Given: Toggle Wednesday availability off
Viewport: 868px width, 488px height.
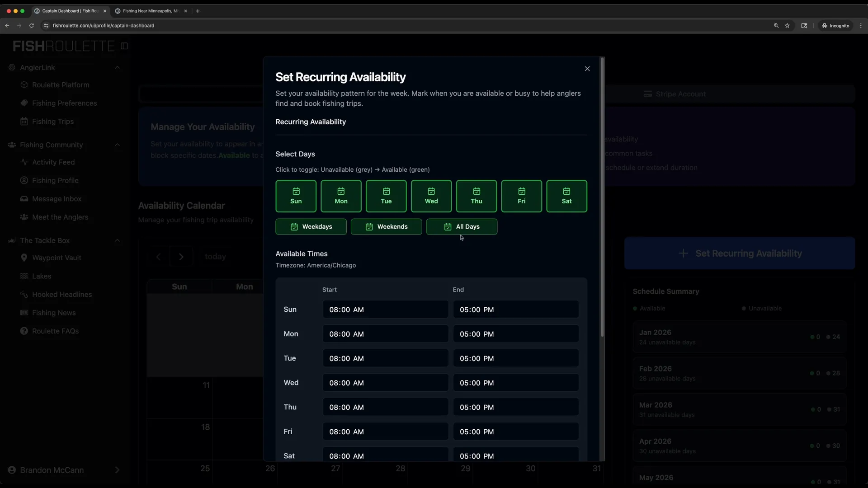Looking at the screenshot, I should click(x=431, y=196).
